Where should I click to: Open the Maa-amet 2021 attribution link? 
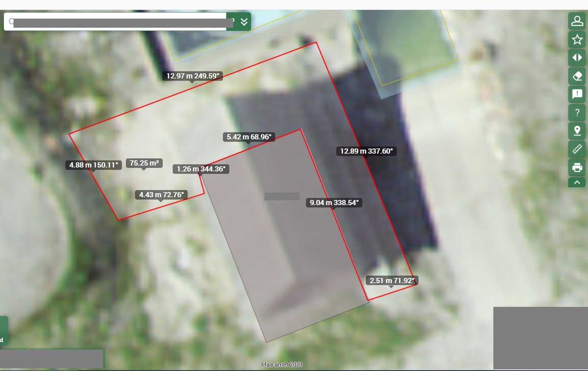[x=282, y=365]
